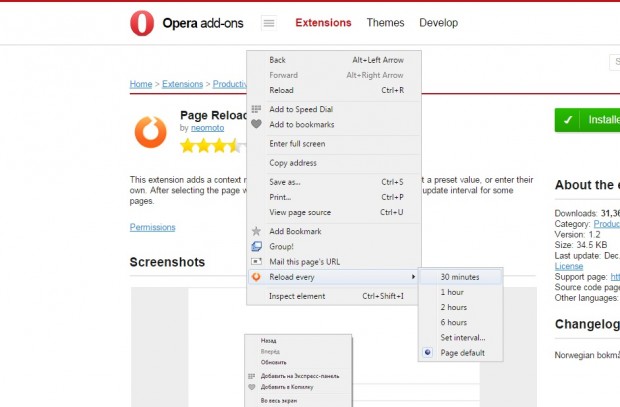Select Add Bookmark entry
Viewport: 620px width, 407px height.
coord(334,231)
